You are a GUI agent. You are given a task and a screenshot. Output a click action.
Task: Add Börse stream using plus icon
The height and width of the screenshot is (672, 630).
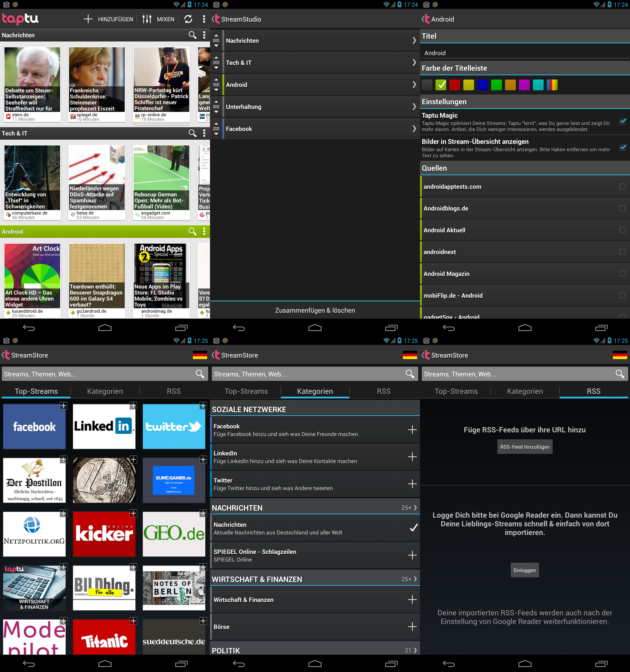coord(412,627)
